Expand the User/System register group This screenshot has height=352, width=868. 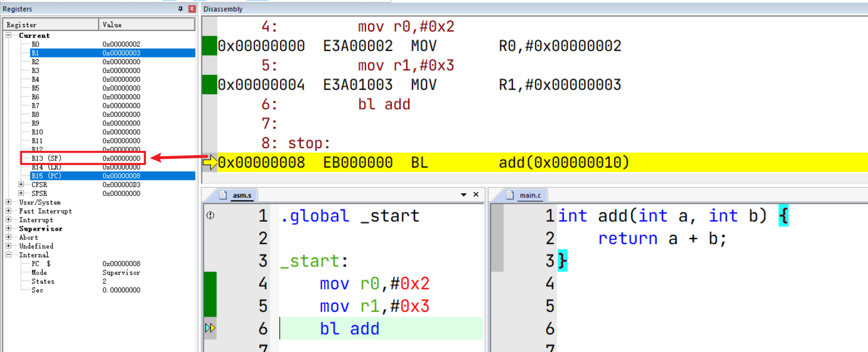(x=8, y=202)
